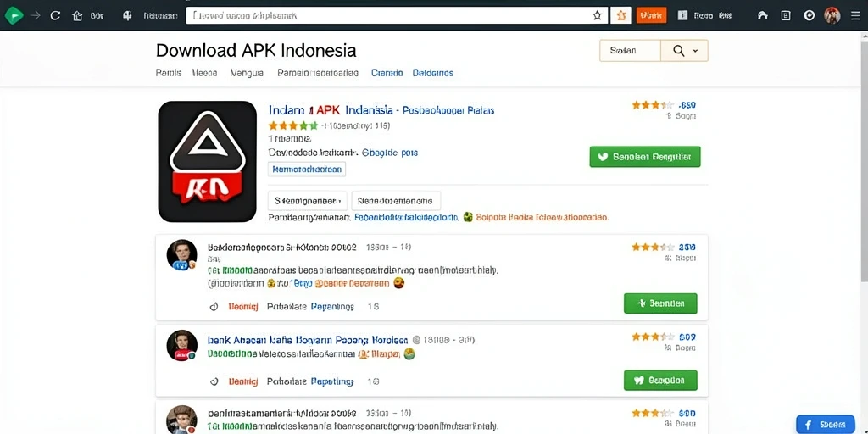Click the green 'Beondien' button
Image resolution: width=868 pixels, height=434 pixels.
[x=660, y=303]
